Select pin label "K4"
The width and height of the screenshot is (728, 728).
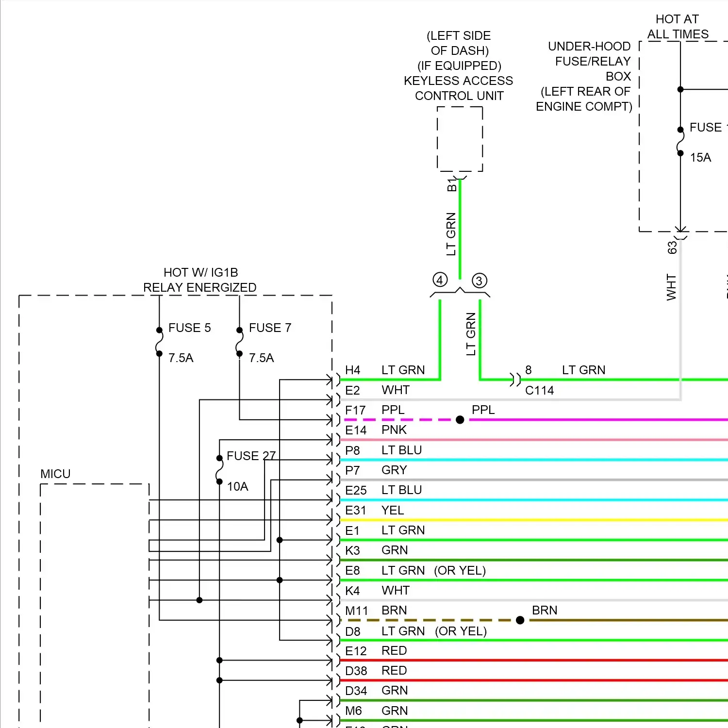coord(352,591)
